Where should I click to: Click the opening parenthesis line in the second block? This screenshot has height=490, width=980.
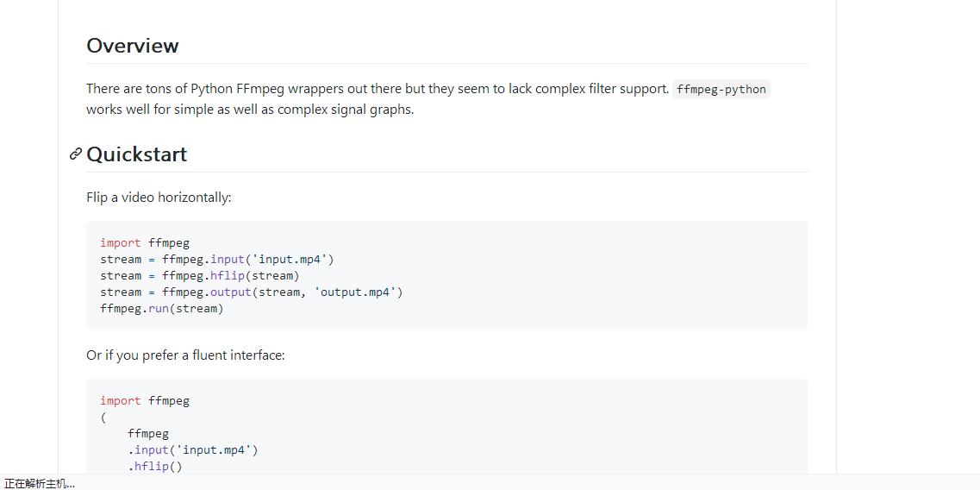pyautogui.click(x=103, y=418)
